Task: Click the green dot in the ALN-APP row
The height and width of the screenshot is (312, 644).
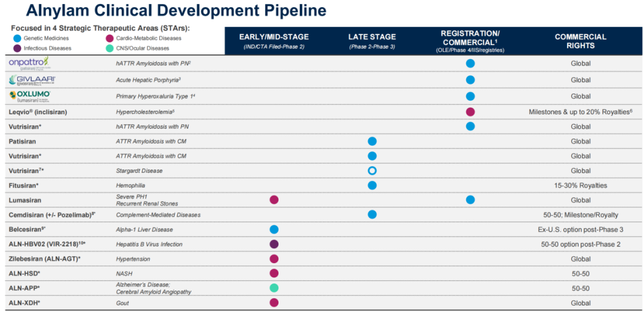Action: [274, 288]
